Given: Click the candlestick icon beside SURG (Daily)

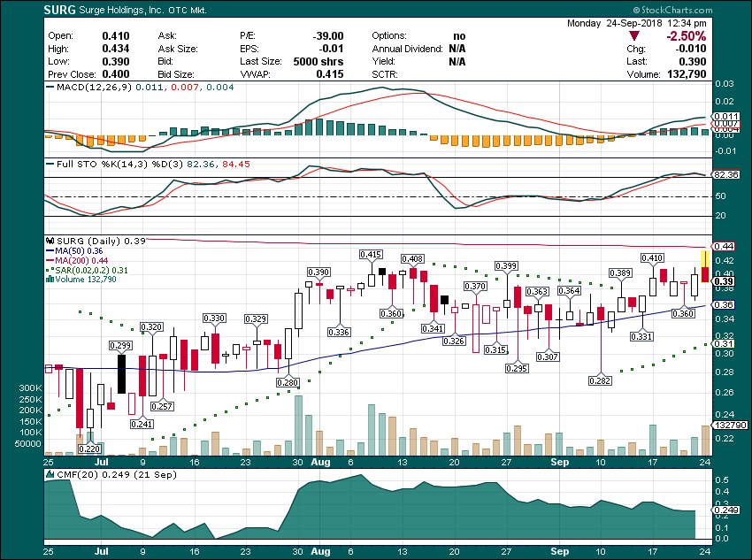Looking at the screenshot, I should coord(50,241).
